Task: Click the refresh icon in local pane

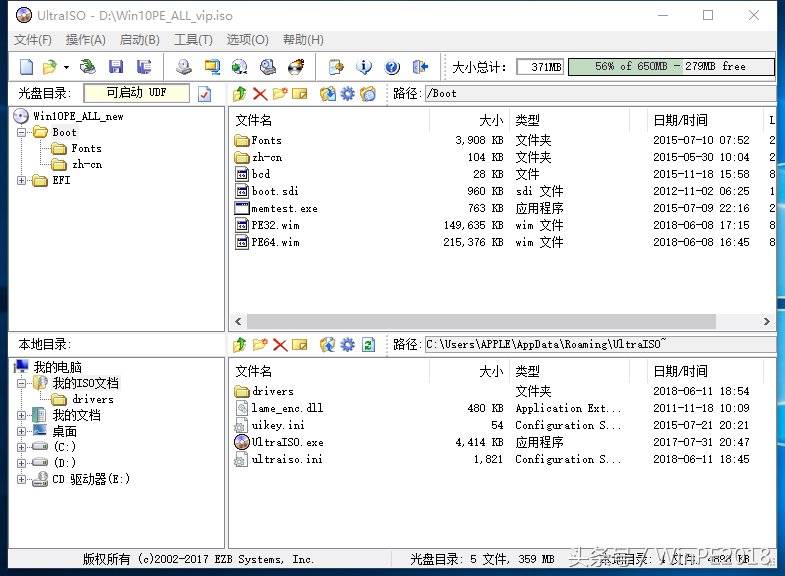Action: click(x=368, y=344)
